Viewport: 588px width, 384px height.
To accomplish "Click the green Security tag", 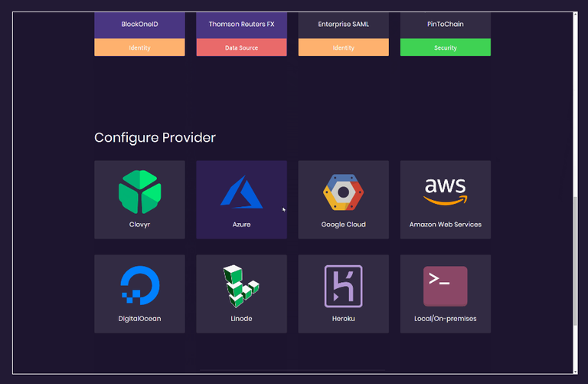I will click(446, 48).
